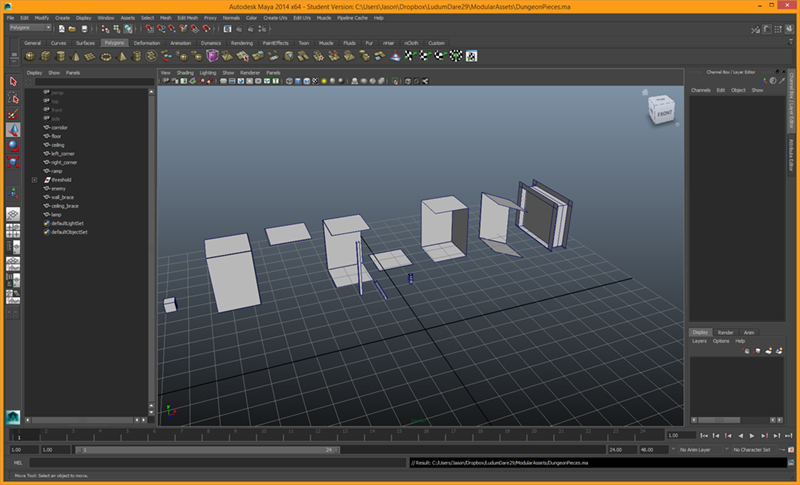This screenshot has height=485, width=800.
Task: Activate the Move tool in toolbox
Action: [13, 130]
